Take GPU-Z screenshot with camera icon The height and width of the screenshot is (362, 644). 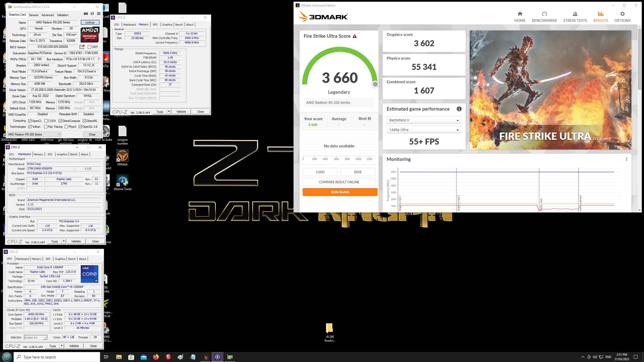(x=86, y=14)
